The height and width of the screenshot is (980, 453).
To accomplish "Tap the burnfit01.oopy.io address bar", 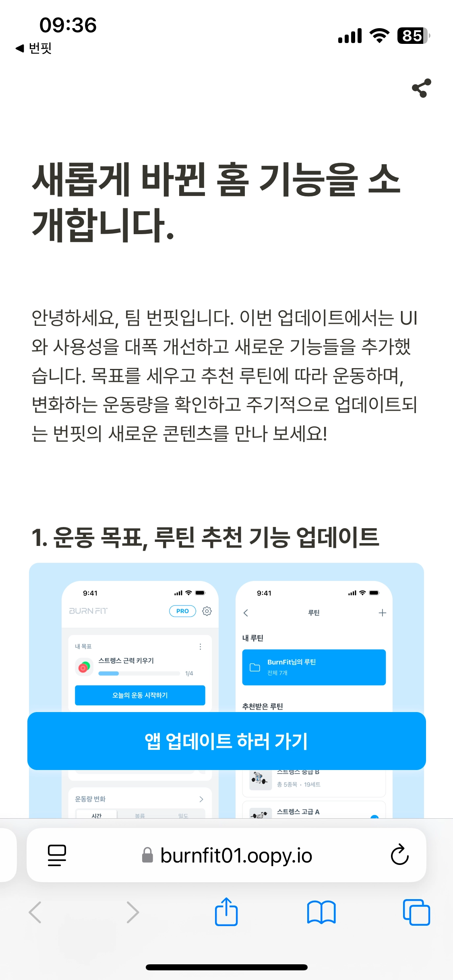I will point(226,855).
